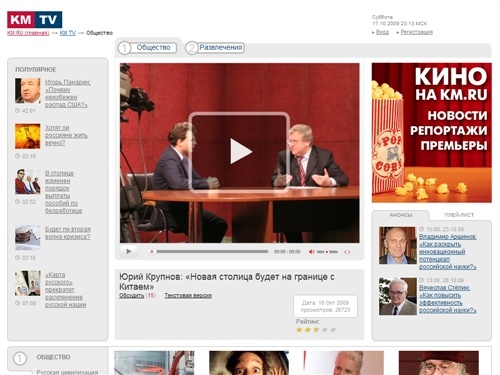This screenshot has height=375, width=500.
Task: Click Игорь Панарин portrait thumbnail
Action: (28, 91)
